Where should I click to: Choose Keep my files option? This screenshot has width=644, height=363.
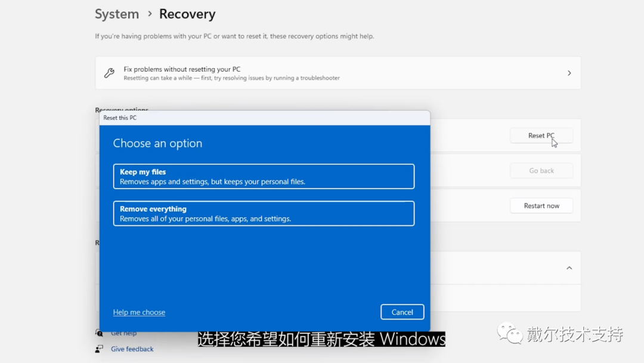(264, 176)
